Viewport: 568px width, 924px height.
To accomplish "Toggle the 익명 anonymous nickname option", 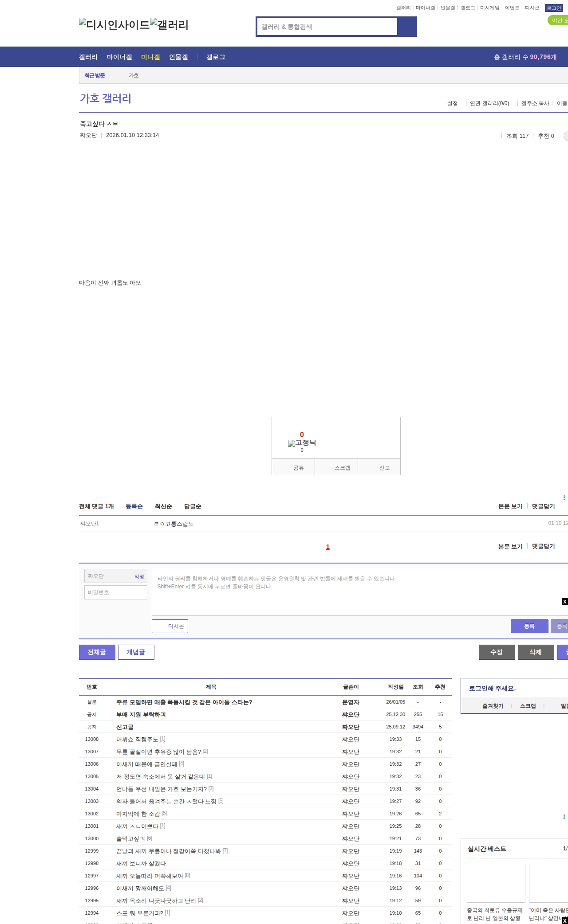I will [x=139, y=576].
